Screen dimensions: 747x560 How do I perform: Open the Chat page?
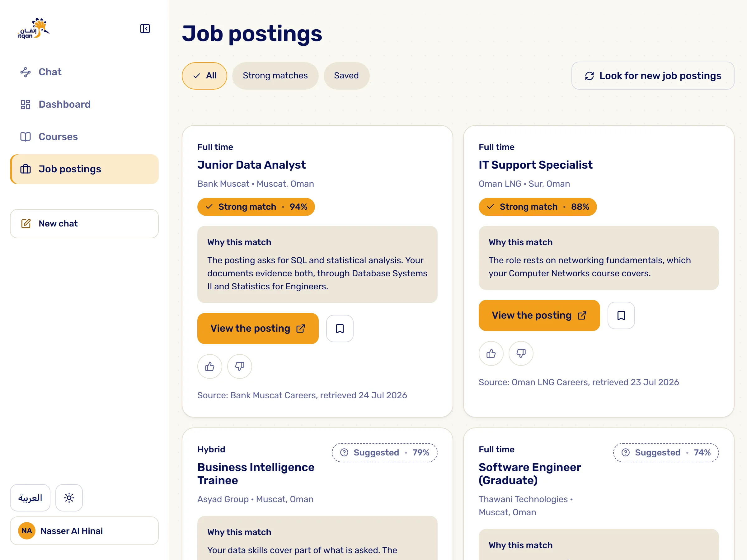pyautogui.click(x=84, y=72)
